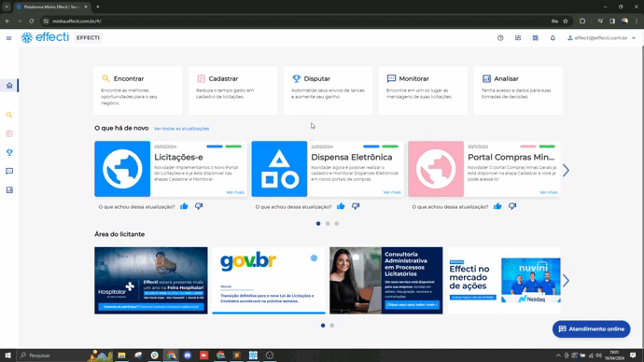Open the browser tab list dropdown

pyautogui.click(x=7, y=7)
